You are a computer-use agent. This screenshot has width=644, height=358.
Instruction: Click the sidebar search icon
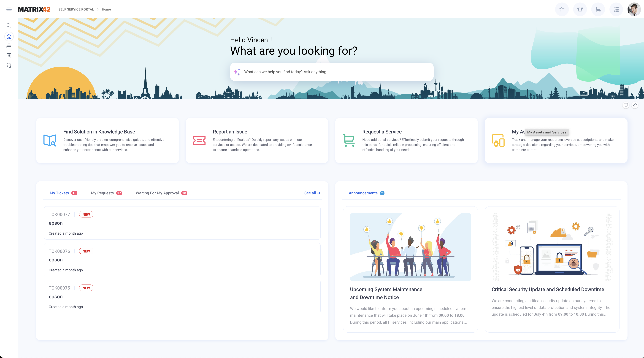pyautogui.click(x=9, y=25)
